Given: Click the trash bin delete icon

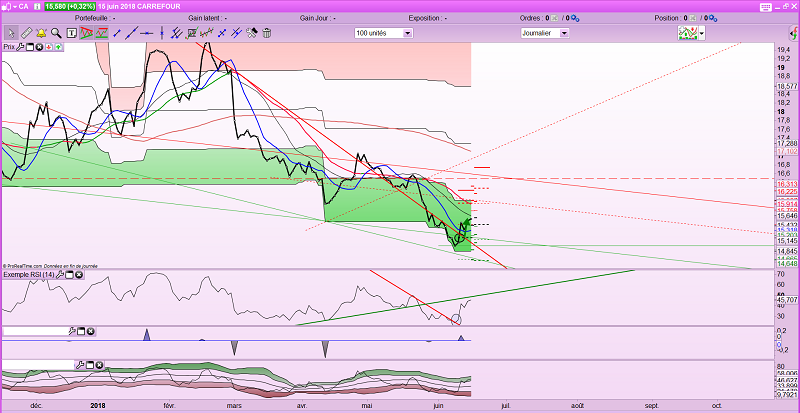Looking at the screenshot, I should 266,33.
